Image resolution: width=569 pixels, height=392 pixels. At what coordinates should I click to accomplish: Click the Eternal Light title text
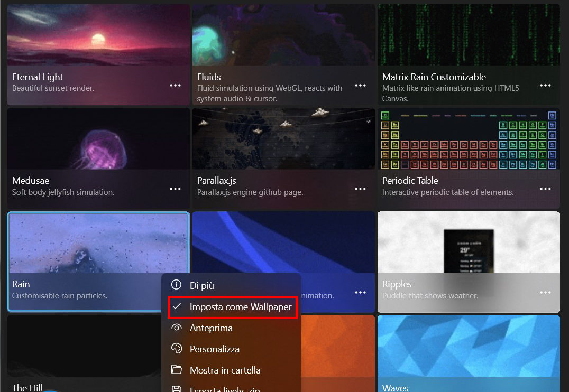click(38, 77)
